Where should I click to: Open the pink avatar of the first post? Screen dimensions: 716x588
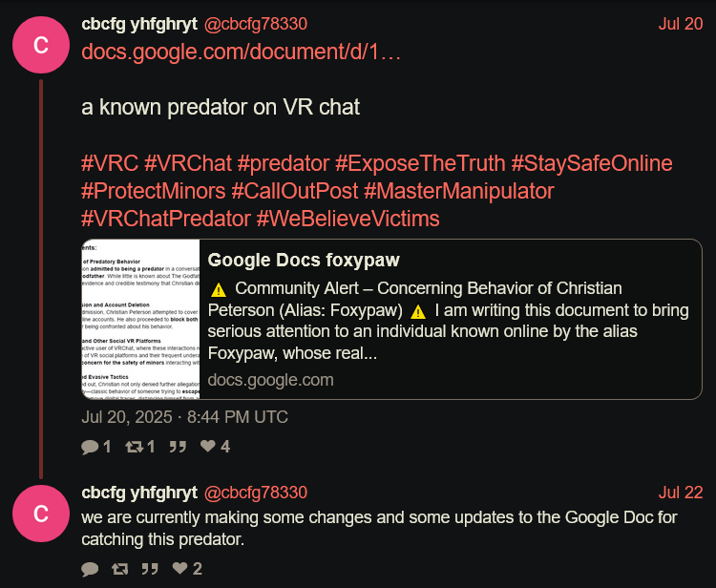click(x=41, y=45)
